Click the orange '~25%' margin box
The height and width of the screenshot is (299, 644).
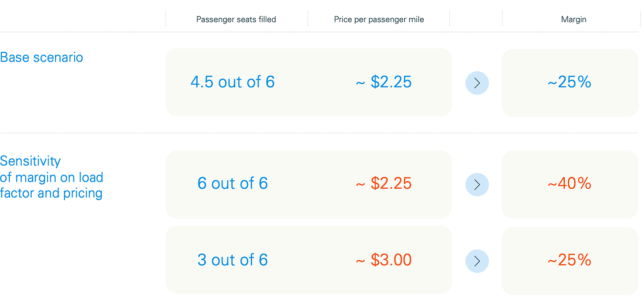point(570,260)
